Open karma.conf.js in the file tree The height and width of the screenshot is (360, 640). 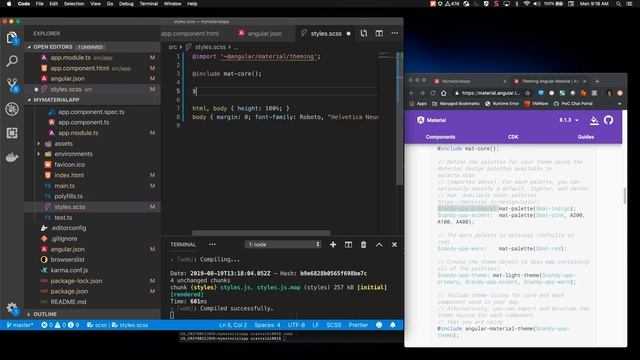pyautogui.click(x=69, y=270)
